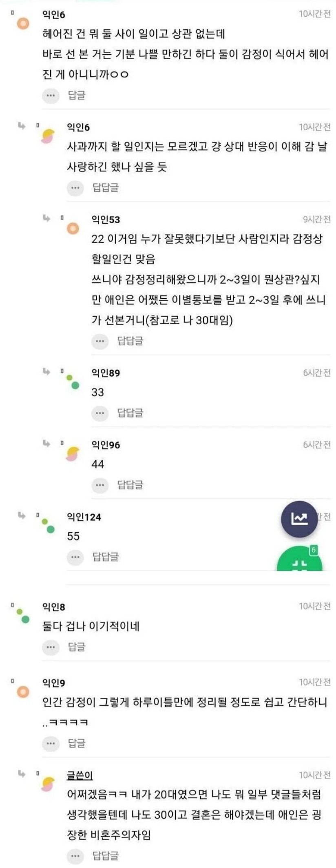Open more options on first 익인6 comment
Image resolution: width=336 pixels, height=868 pixels.
(51, 95)
